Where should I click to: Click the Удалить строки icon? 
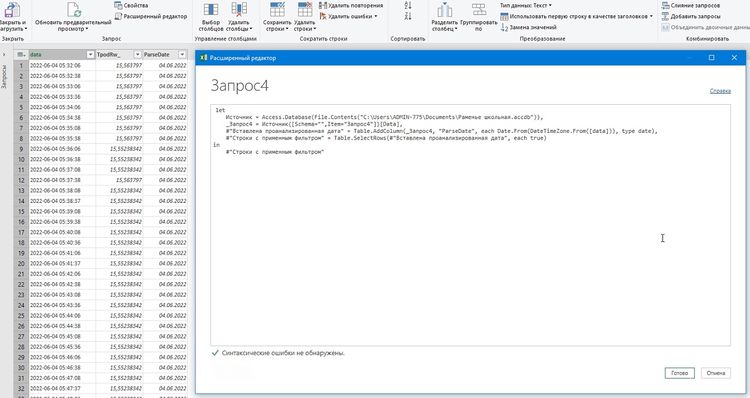(x=305, y=10)
